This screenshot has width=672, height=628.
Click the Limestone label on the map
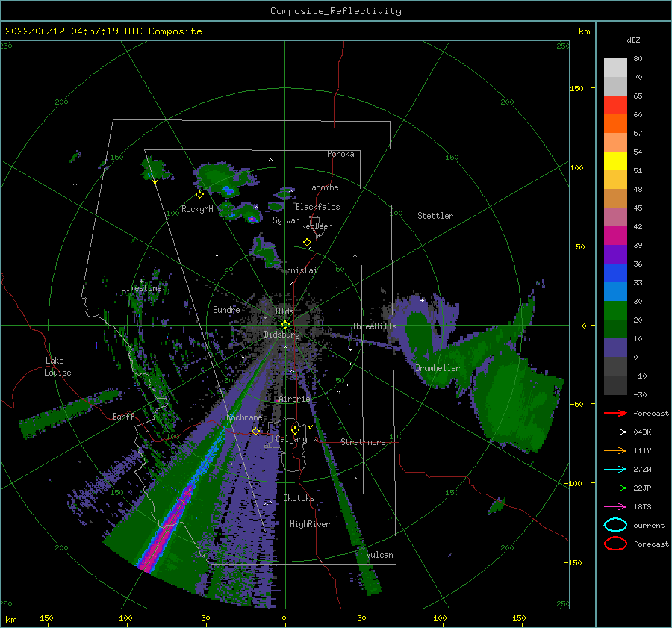(x=141, y=288)
